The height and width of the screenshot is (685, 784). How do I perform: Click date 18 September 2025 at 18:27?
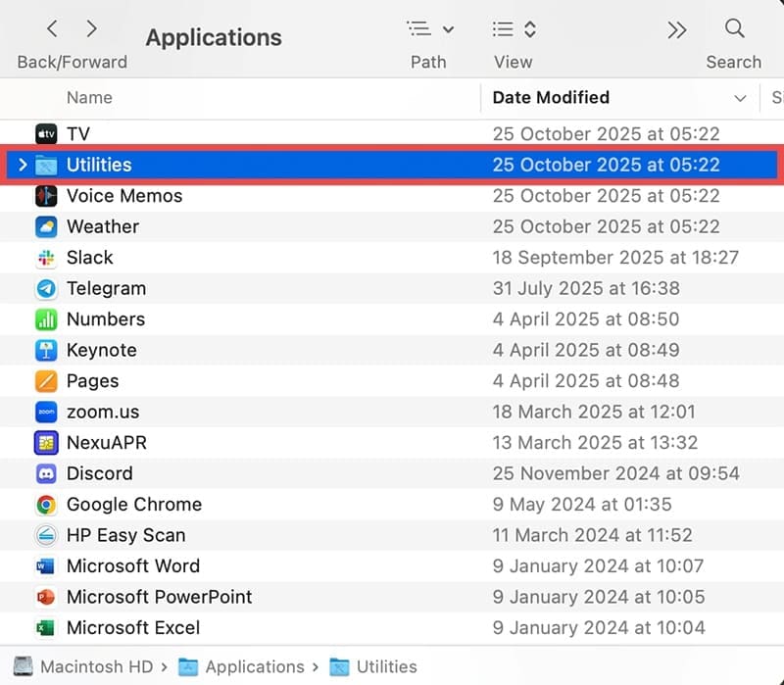click(x=615, y=258)
